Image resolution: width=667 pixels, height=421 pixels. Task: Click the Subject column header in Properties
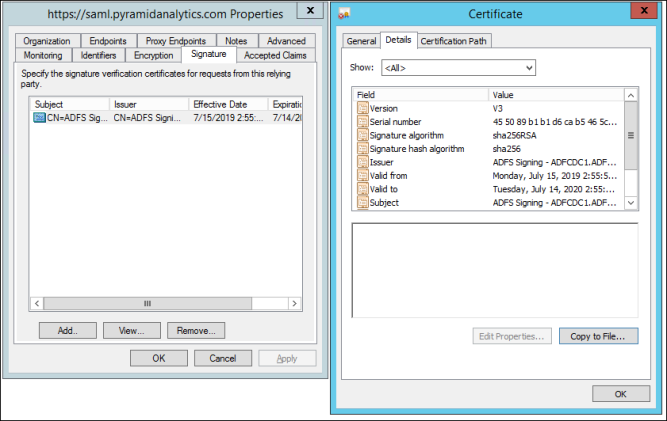pyautogui.click(x=69, y=104)
